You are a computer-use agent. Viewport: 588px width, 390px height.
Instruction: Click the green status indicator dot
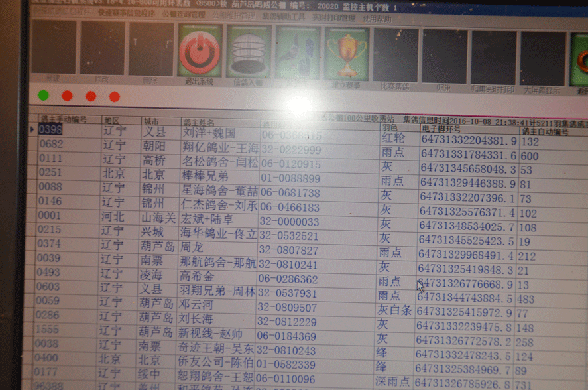43,96
